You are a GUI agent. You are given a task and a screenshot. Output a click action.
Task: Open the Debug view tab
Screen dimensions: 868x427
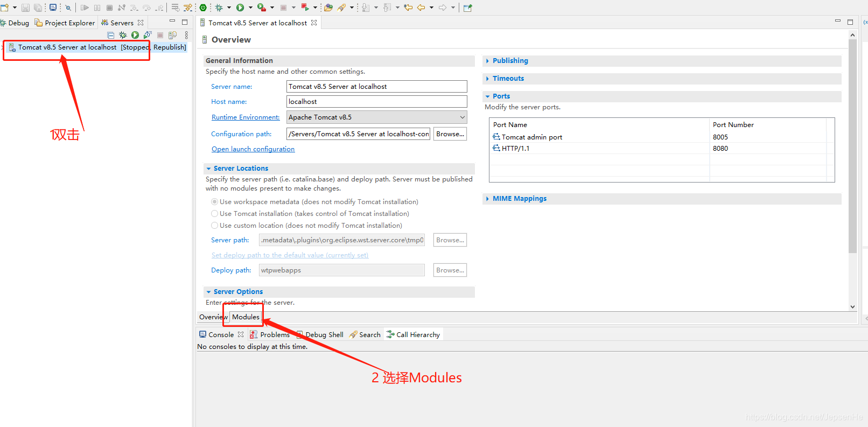click(x=15, y=23)
